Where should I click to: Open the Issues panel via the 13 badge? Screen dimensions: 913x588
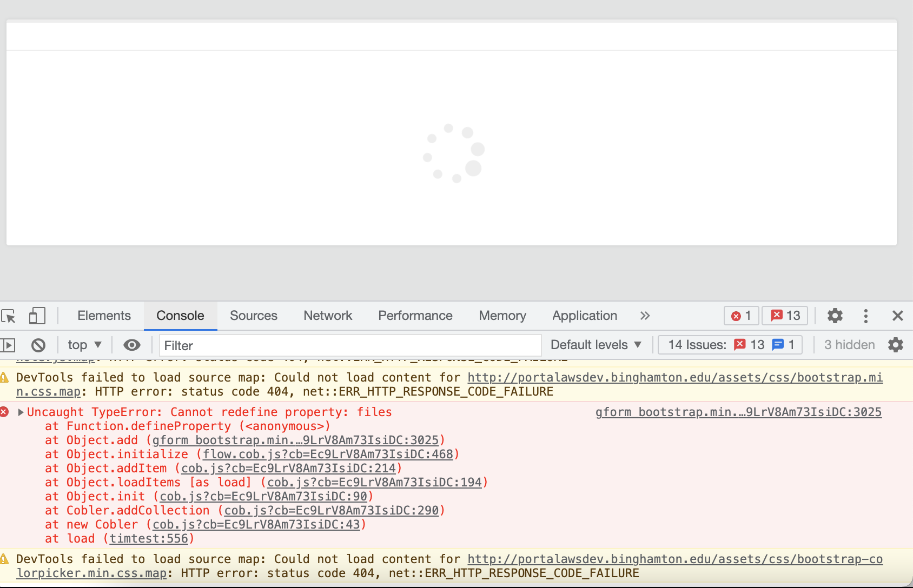[x=784, y=316]
